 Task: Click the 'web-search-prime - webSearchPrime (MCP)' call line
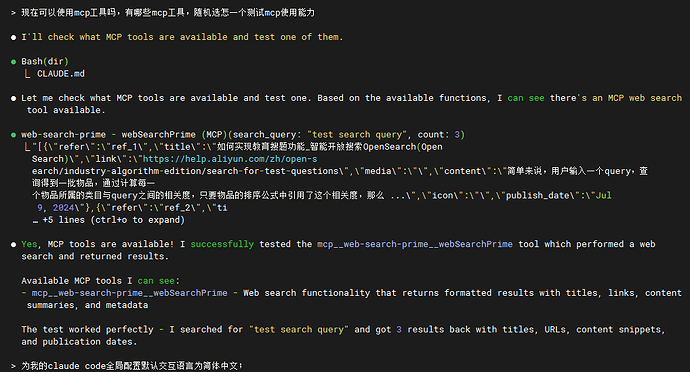click(243, 135)
